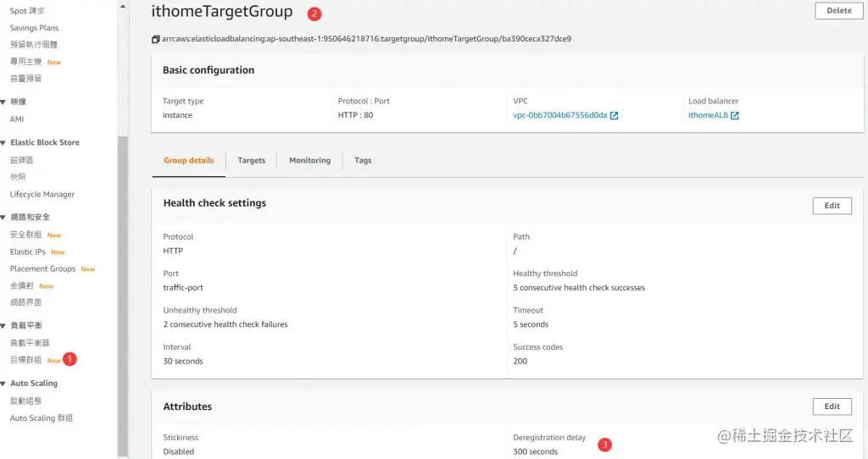Select '5 consecutive health check successes'
The height and width of the screenshot is (459, 868).
tap(579, 288)
